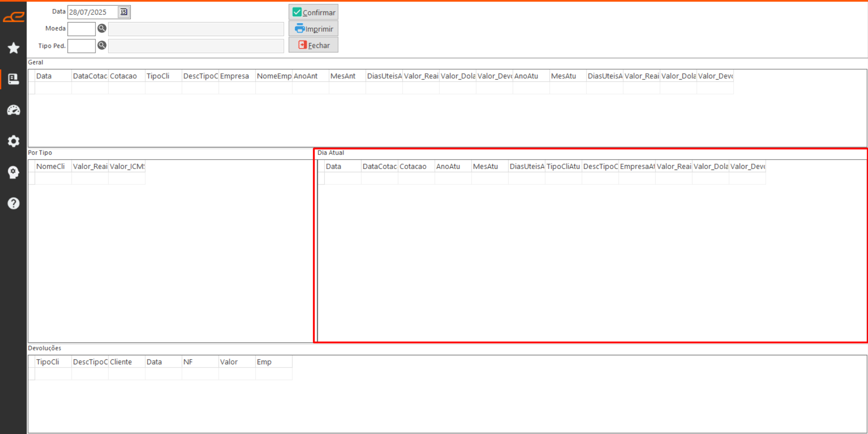The image size is (868, 434).
Task: Select Cotacao column header in Dia Atual
Action: point(416,166)
